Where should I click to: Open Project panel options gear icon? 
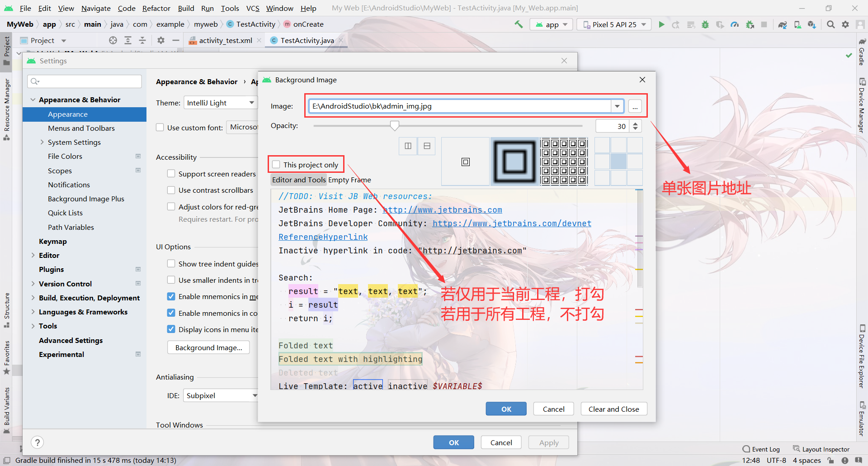coord(161,40)
